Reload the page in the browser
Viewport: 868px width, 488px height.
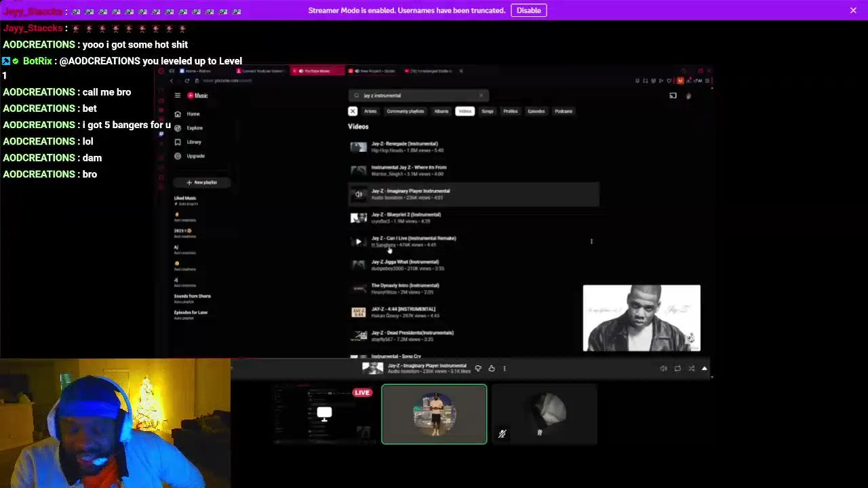(x=186, y=81)
